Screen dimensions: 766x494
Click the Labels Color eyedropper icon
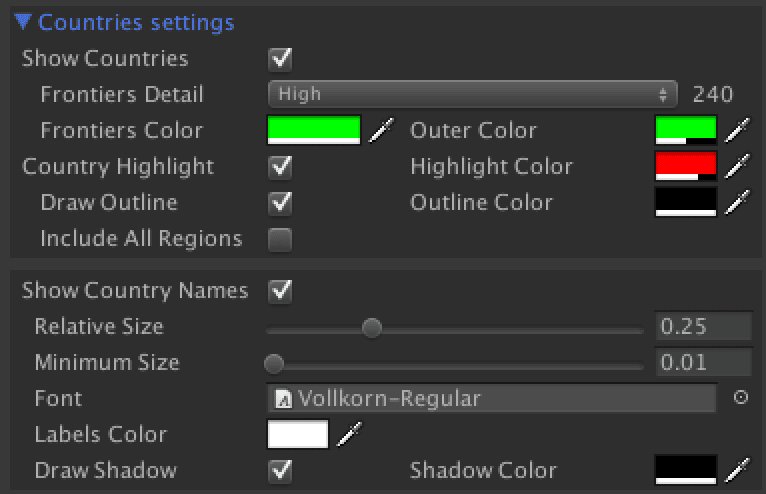348,434
